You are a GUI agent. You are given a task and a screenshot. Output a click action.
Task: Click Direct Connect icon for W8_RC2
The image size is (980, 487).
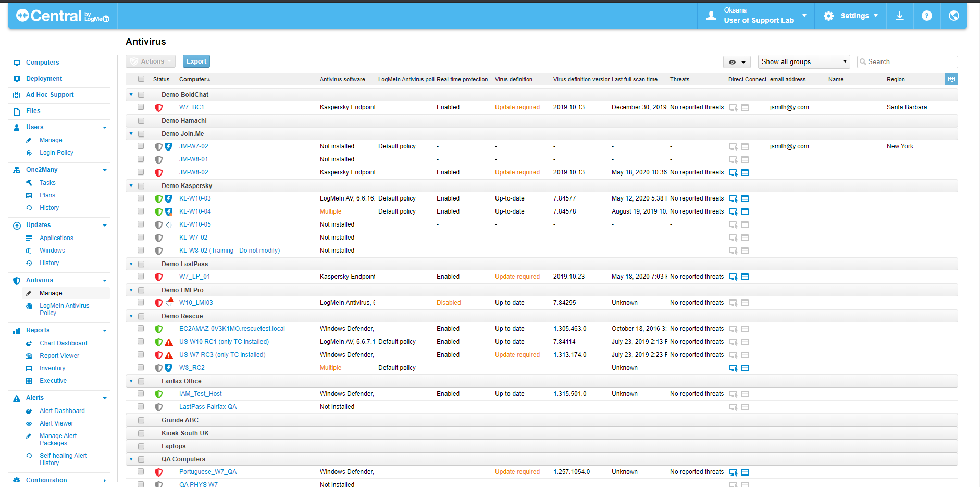click(733, 368)
